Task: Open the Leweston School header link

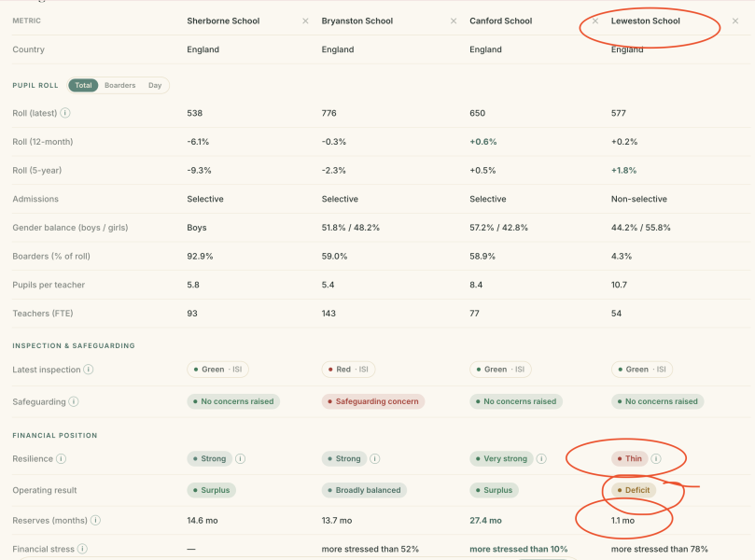Action: click(645, 21)
